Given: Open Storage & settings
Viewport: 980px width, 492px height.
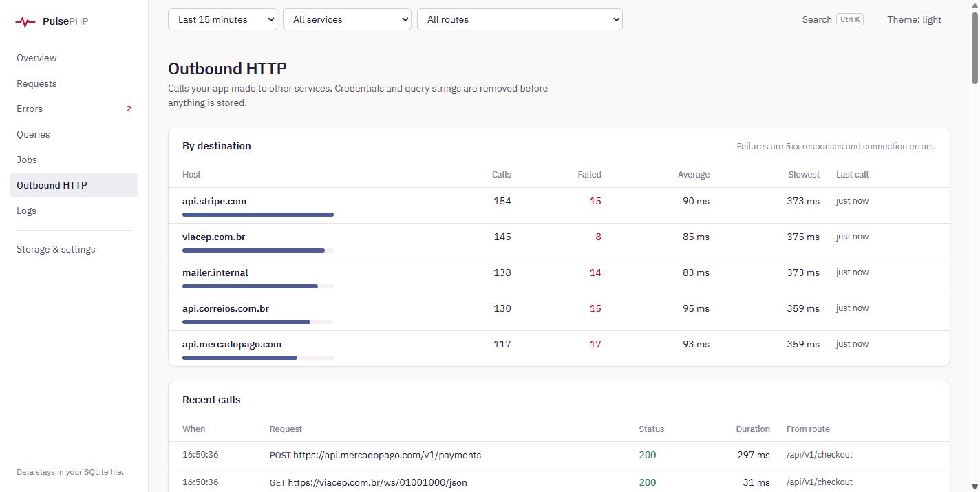Looking at the screenshot, I should pos(74,249).
